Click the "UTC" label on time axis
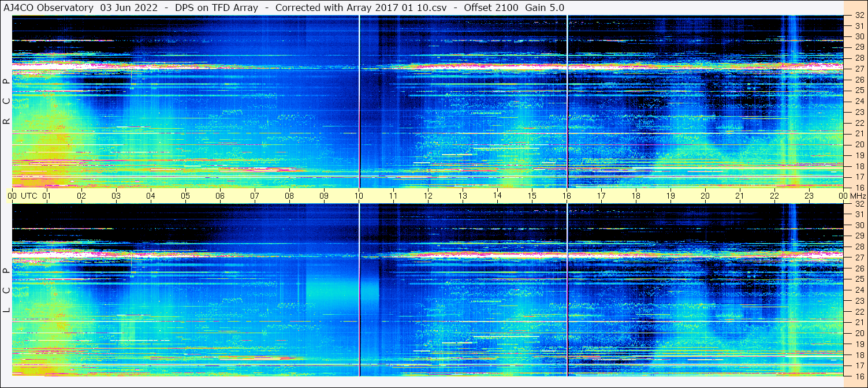868x388 pixels. [29, 196]
